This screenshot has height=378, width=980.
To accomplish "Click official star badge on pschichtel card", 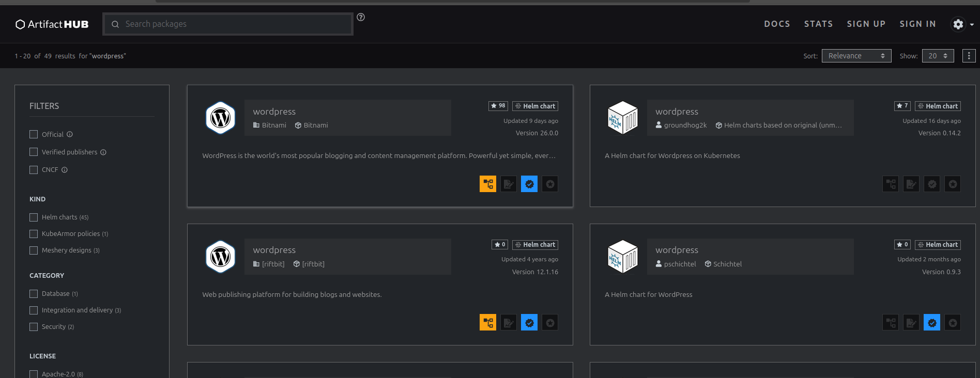I will (x=953, y=323).
